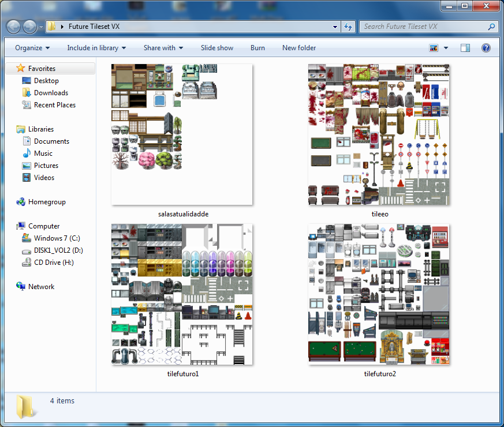Refresh the Future Tileset VX folder
The height and width of the screenshot is (427, 504).
[x=348, y=27]
